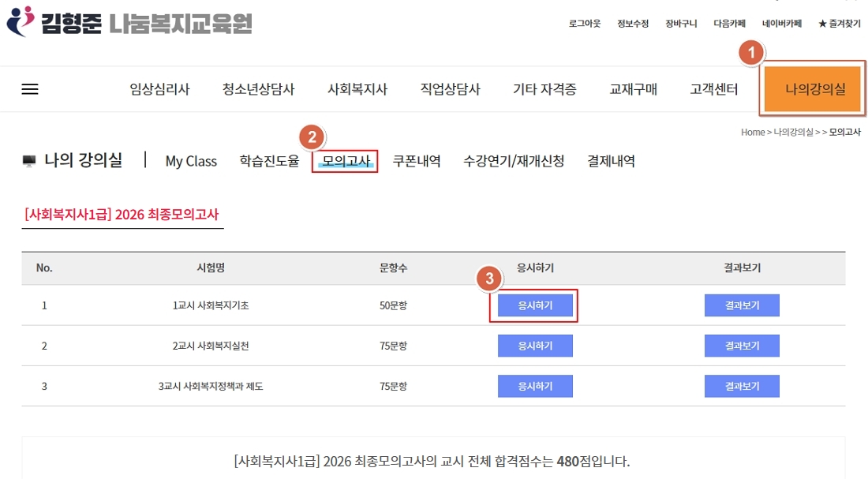Open the 임상심리사 menu item
The width and height of the screenshot is (868, 479).
[159, 89]
